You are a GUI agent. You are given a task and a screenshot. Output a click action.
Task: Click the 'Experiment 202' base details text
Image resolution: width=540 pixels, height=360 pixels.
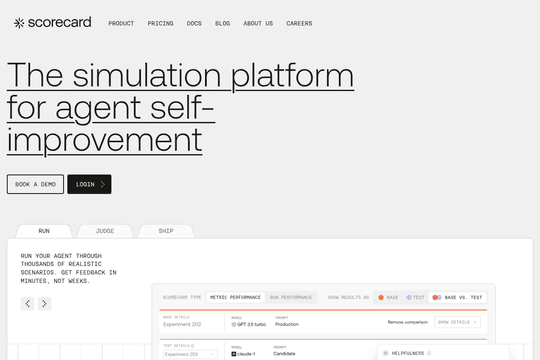(x=182, y=324)
